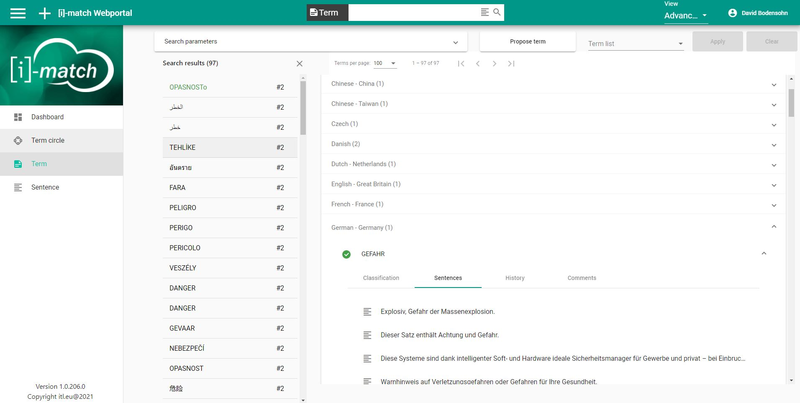Open the sentence icon for 'Explosiv, Gefahr'
This screenshot has width=800, height=403.
[367, 312]
